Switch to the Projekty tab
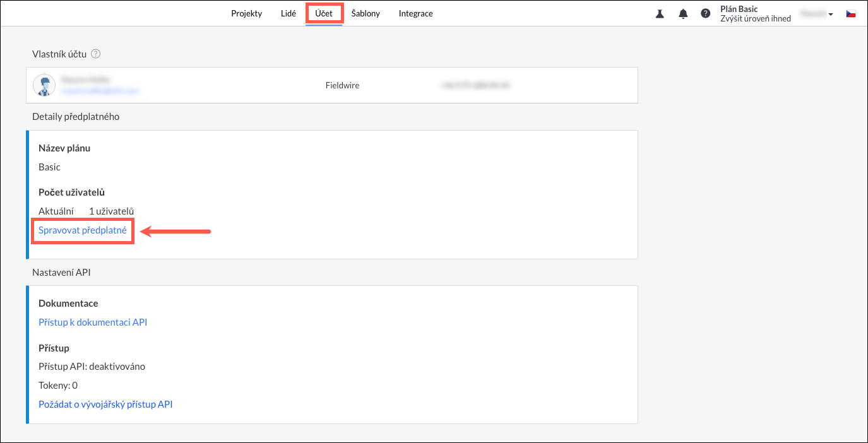Viewport: 868px width, 443px height. pos(246,14)
